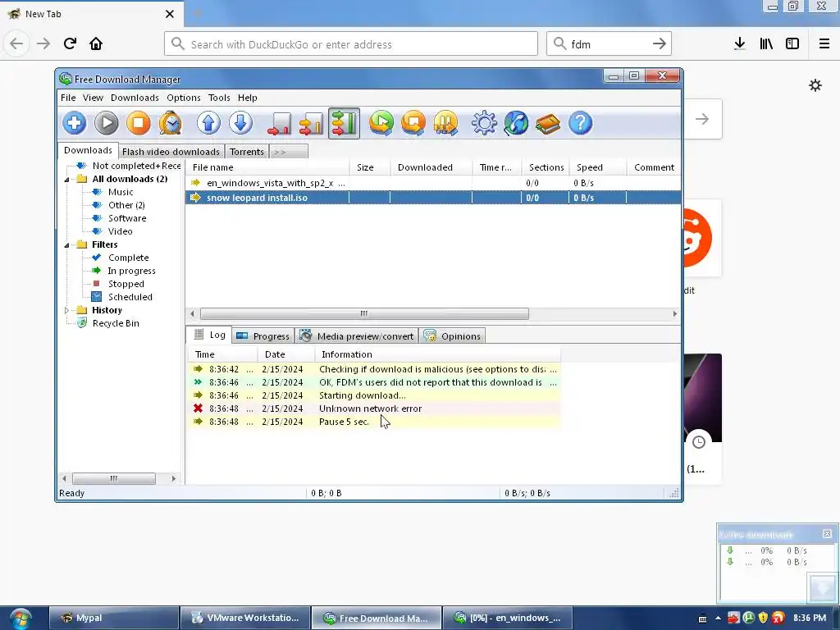Screen dimensions: 840x630
Task: Open the Tools menu
Action: click(219, 98)
